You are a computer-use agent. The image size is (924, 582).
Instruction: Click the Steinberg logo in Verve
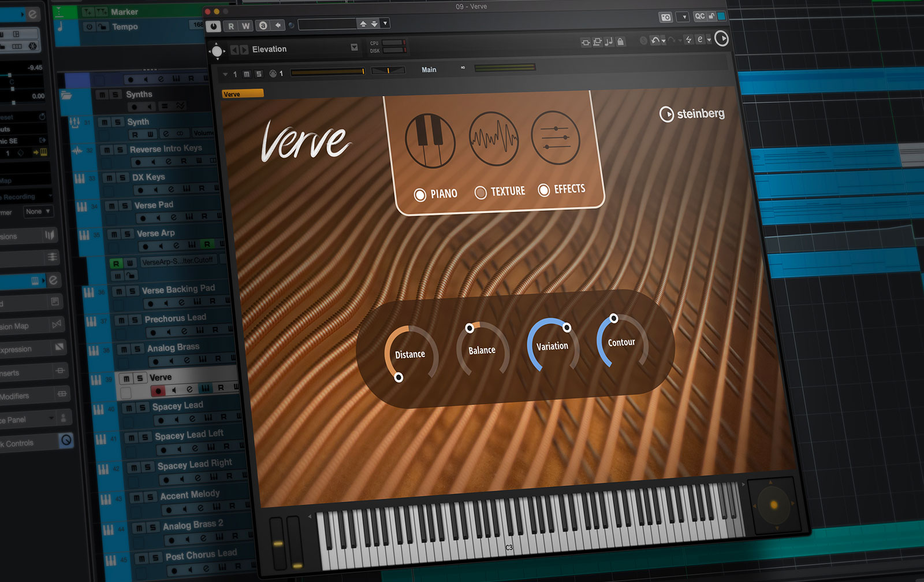click(692, 114)
